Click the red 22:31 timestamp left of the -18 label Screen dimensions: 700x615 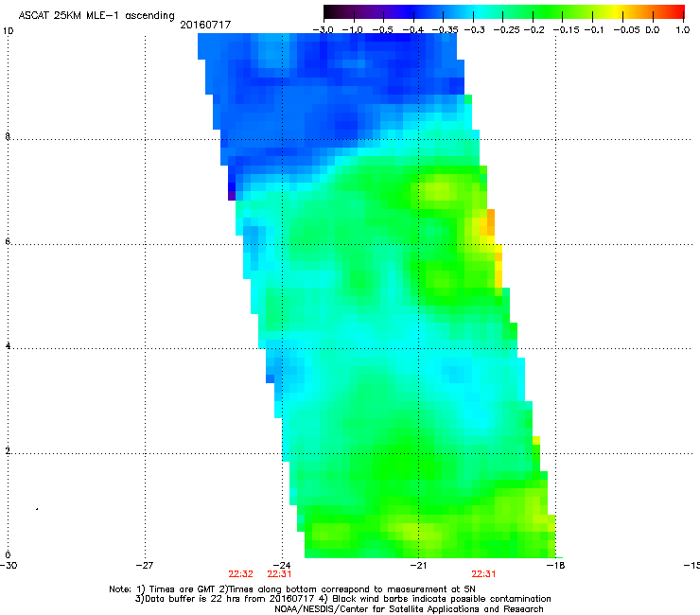[483, 574]
